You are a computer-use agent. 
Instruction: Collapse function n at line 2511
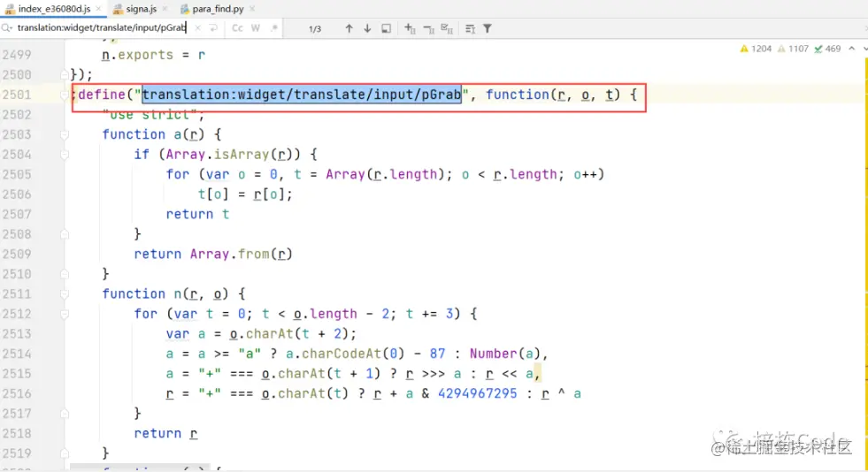click(65, 293)
